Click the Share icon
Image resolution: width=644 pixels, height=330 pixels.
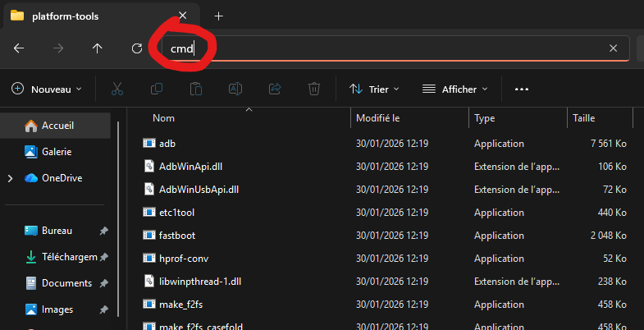point(274,89)
